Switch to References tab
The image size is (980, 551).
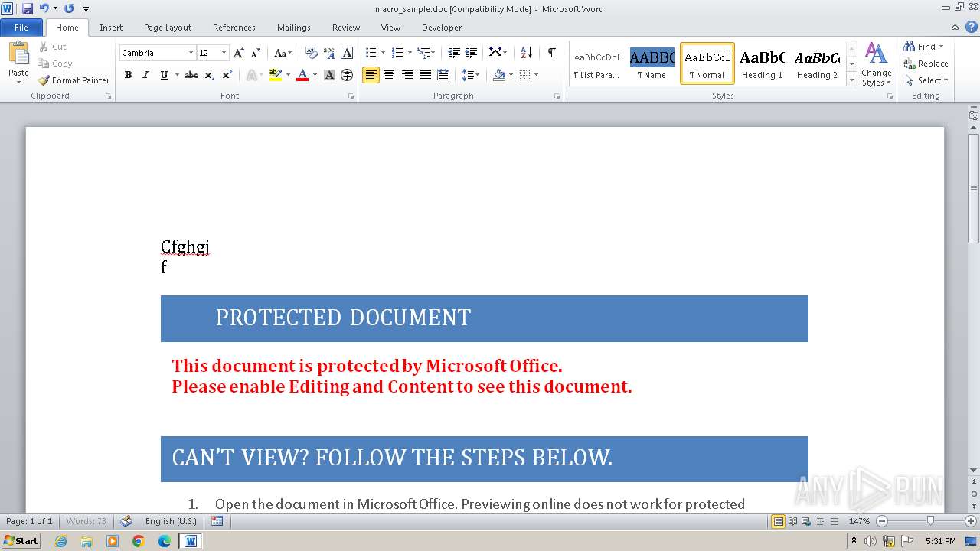(x=234, y=28)
